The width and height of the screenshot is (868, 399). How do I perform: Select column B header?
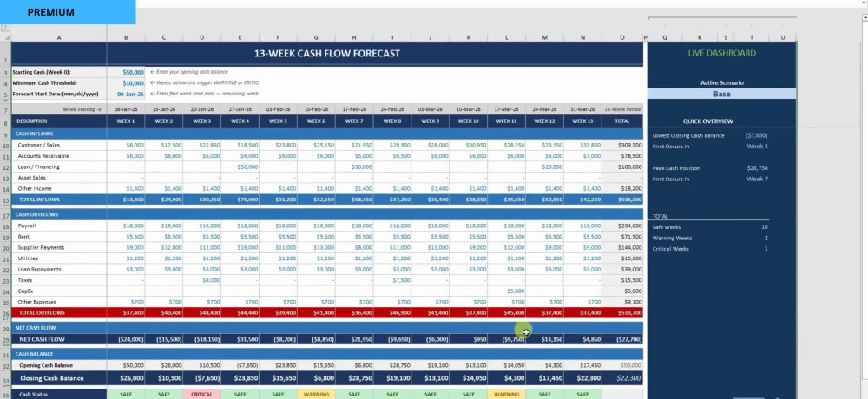click(126, 37)
